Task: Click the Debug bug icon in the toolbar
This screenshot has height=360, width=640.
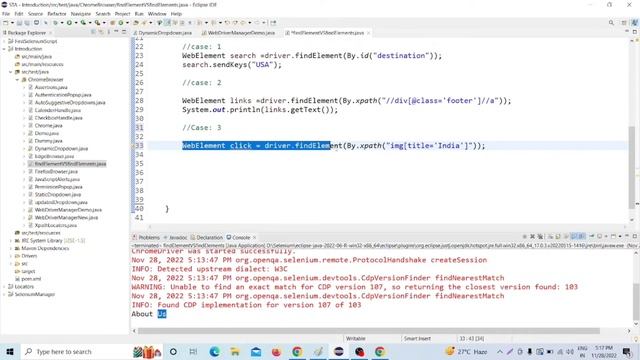Action: pos(55,23)
